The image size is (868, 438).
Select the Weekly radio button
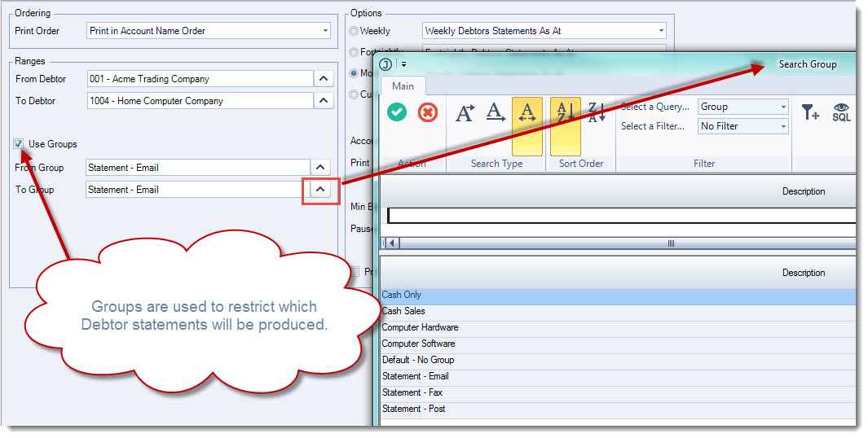[x=354, y=31]
